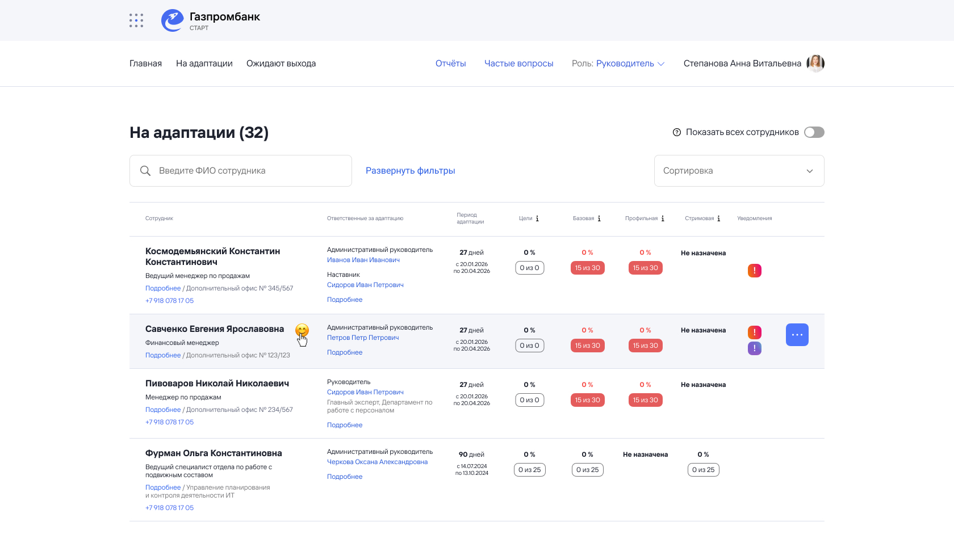Open the Сортировка dropdown

pyautogui.click(x=739, y=171)
